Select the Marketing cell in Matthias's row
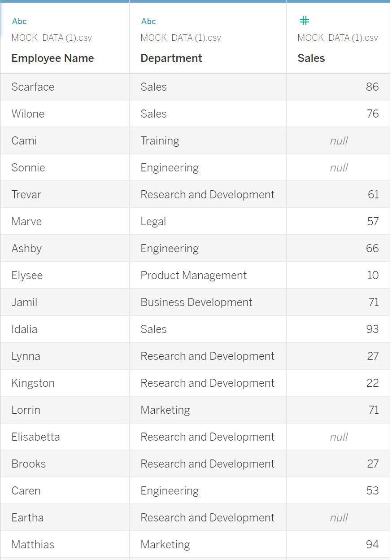This screenshot has height=560, width=392. click(x=165, y=544)
